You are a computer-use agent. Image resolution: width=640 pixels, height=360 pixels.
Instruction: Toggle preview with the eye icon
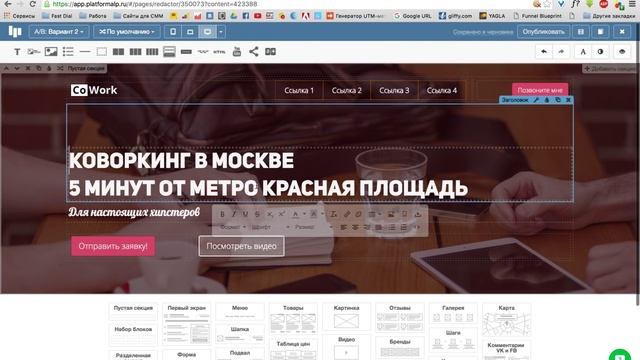[622, 52]
